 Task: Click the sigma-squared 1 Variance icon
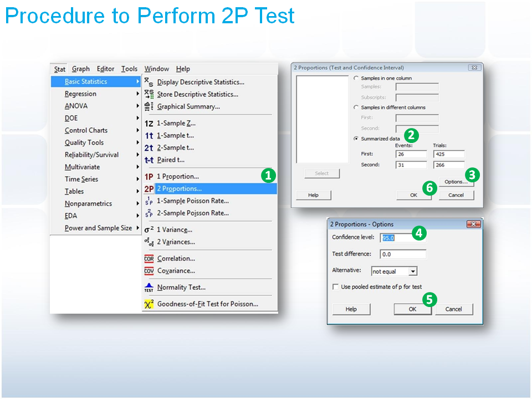tap(149, 229)
